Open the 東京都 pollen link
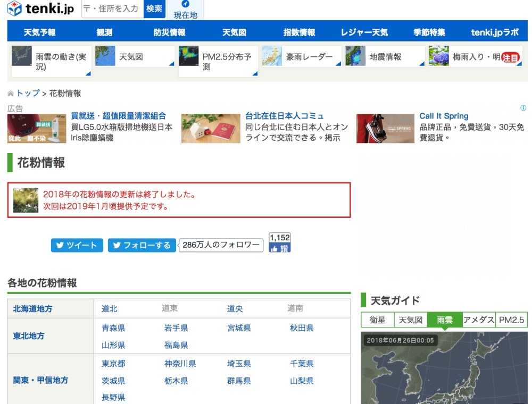This screenshot has width=532, height=404. [x=113, y=364]
